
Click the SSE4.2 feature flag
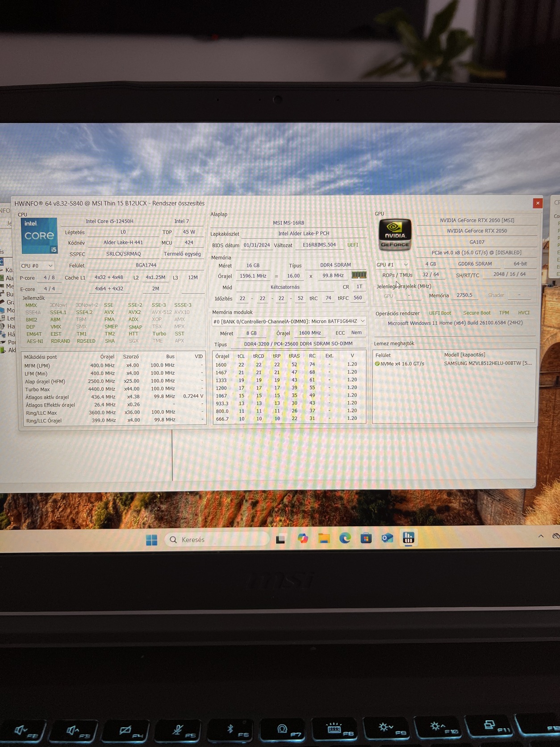point(84,312)
